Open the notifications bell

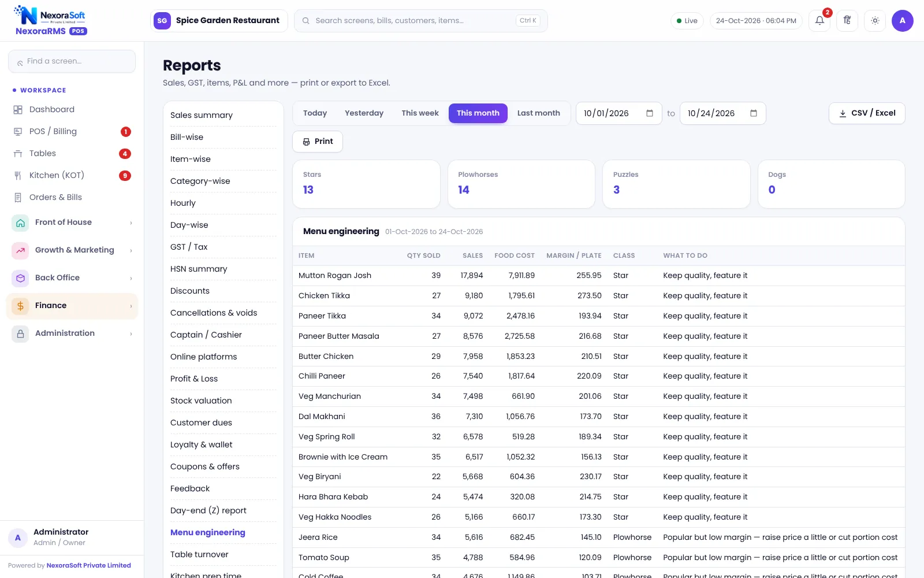pyautogui.click(x=819, y=21)
